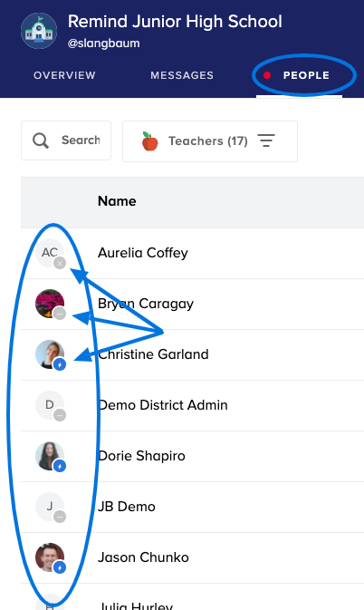
Task: Click Dorie Shapiro's blue lightning badge
Action: point(60,466)
